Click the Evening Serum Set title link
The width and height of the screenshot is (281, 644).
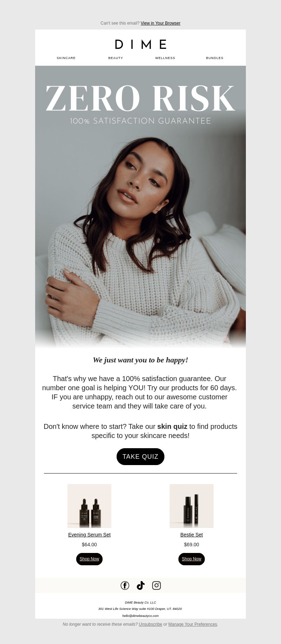[x=89, y=535]
